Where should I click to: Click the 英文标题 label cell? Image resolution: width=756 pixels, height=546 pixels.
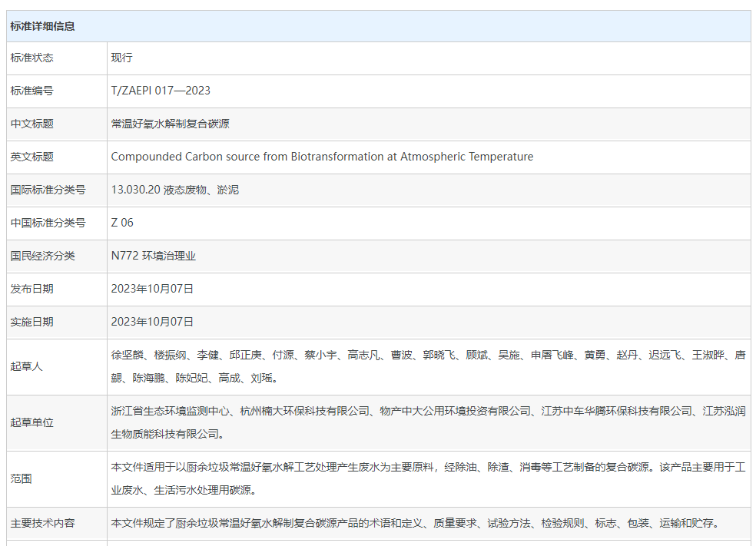(x=32, y=157)
